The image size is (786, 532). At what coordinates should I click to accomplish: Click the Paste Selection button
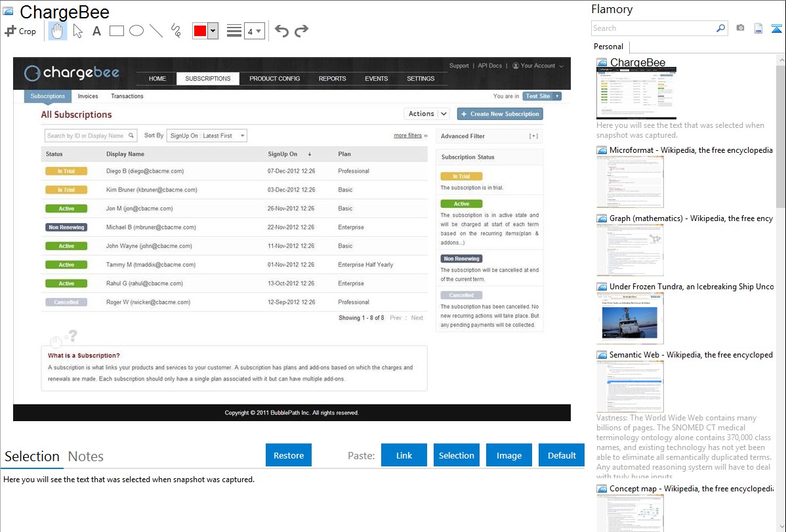point(457,455)
